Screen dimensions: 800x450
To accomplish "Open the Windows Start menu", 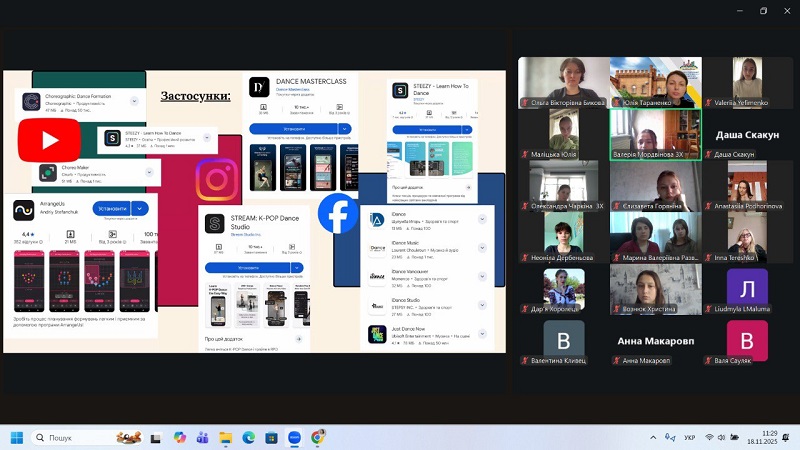I will (x=16, y=437).
